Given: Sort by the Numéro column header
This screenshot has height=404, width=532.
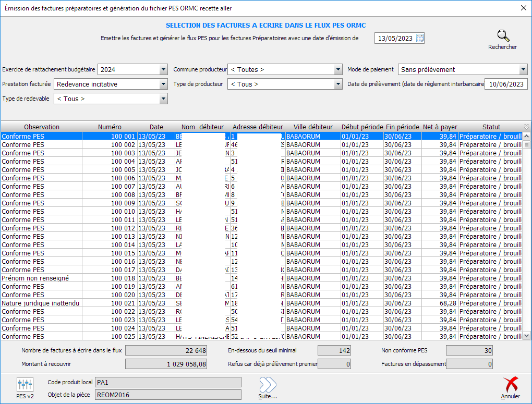Looking at the screenshot, I should click(110, 127).
